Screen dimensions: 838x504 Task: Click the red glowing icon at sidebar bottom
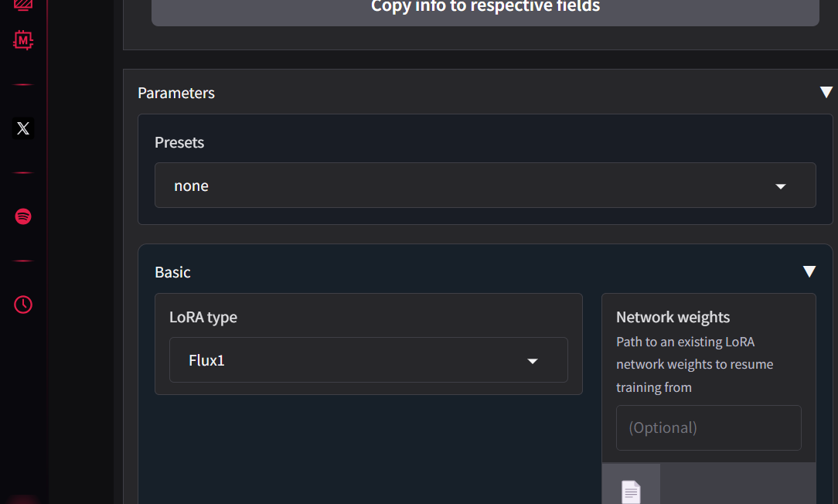23,499
